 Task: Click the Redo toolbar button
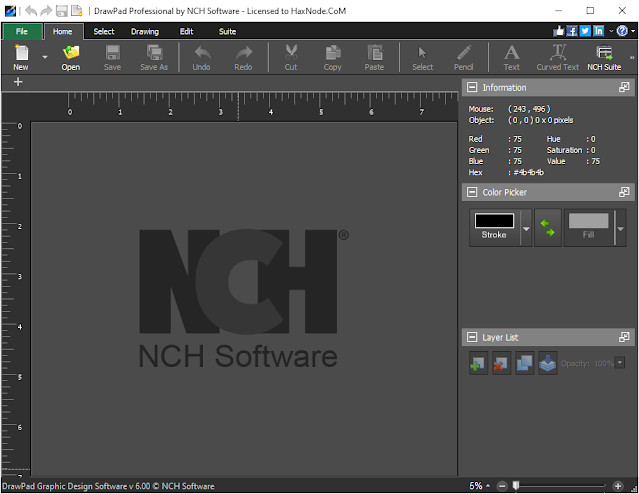[x=243, y=57]
